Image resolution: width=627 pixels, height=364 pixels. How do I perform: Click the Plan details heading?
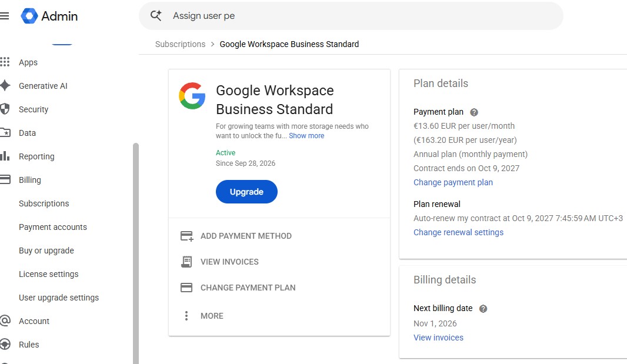pos(441,83)
